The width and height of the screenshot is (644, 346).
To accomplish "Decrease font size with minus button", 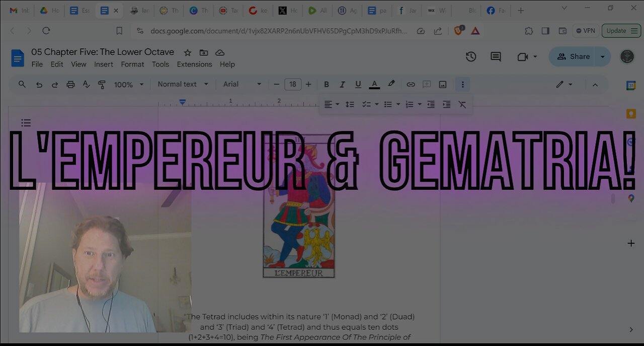I will coord(276,84).
